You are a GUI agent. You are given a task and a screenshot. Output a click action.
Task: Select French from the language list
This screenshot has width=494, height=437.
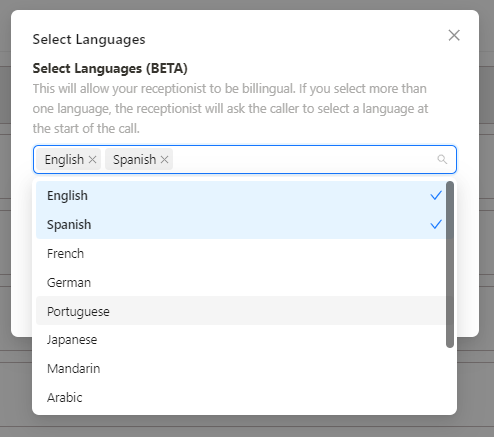pos(241,253)
